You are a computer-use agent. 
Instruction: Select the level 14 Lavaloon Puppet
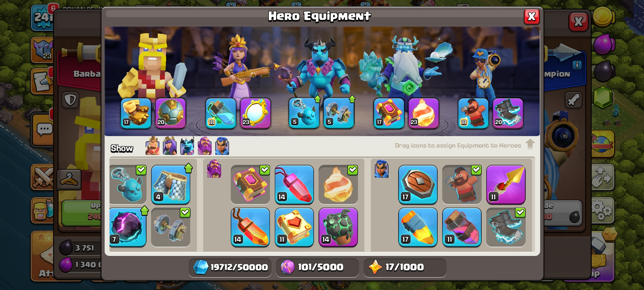point(338,227)
